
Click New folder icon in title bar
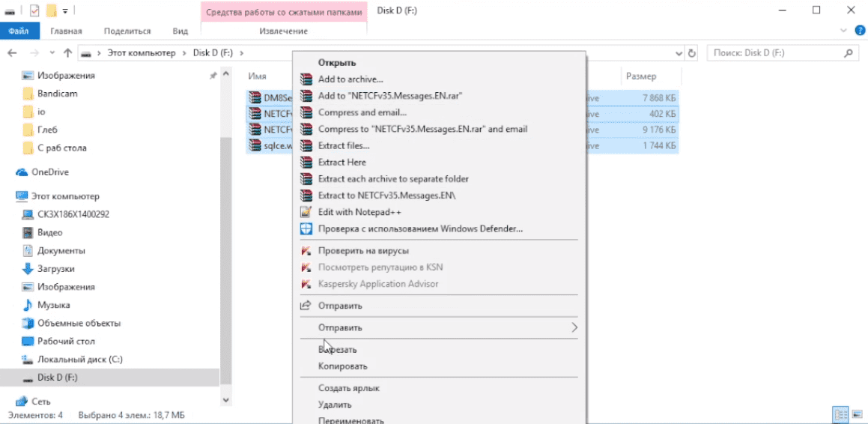(x=52, y=10)
